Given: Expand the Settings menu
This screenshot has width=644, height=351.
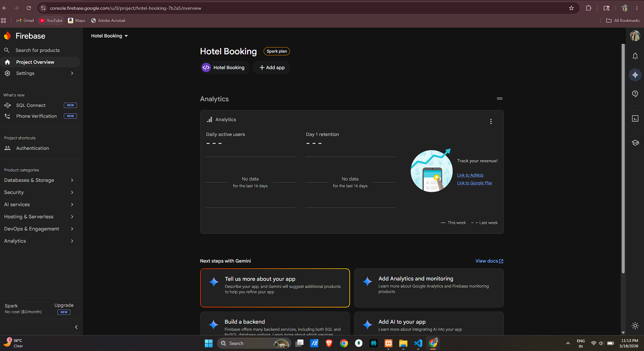Looking at the screenshot, I should click(40, 73).
